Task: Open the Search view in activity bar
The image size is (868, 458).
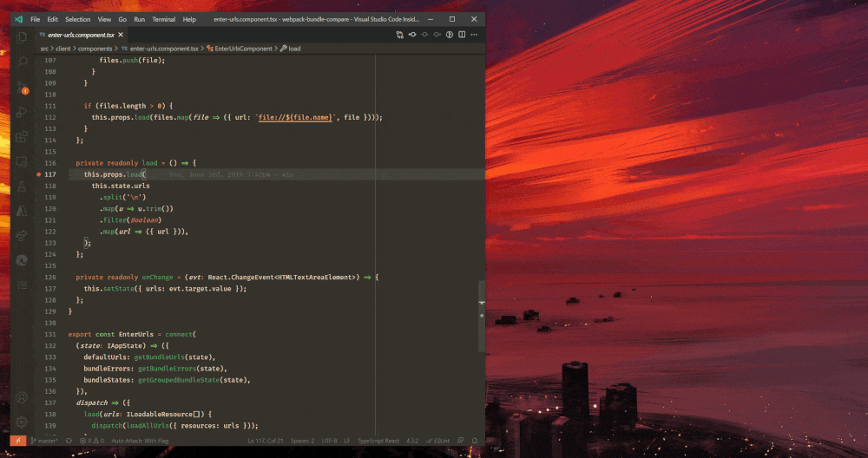Action: click(x=22, y=62)
